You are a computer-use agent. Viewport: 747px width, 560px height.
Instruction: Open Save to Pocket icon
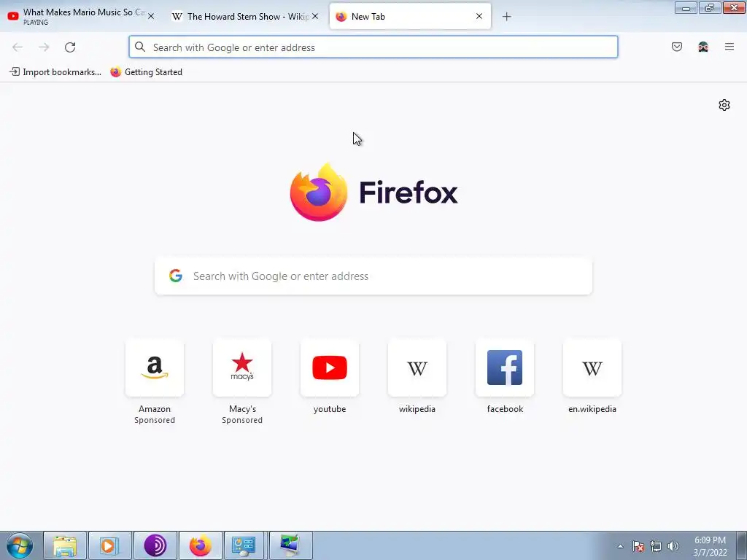click(x=677, y=47)
